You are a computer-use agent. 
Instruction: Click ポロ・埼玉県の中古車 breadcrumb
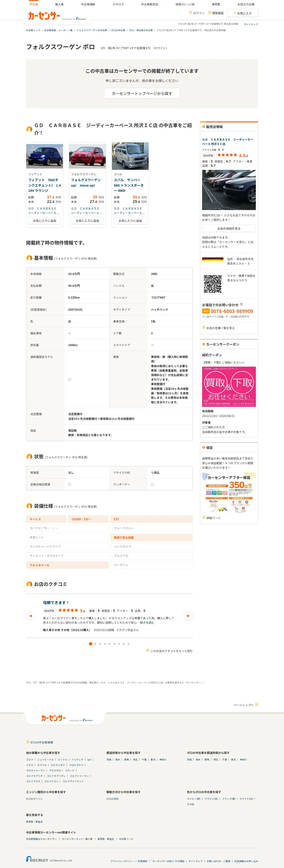tap(141, 30)
